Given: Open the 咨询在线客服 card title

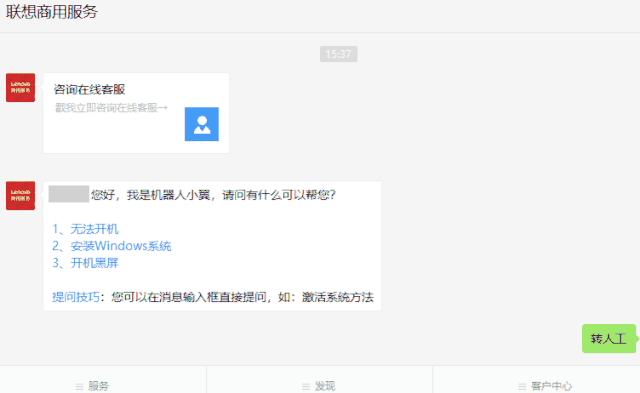Looking at the screenshot, I should tap(89, 89).
